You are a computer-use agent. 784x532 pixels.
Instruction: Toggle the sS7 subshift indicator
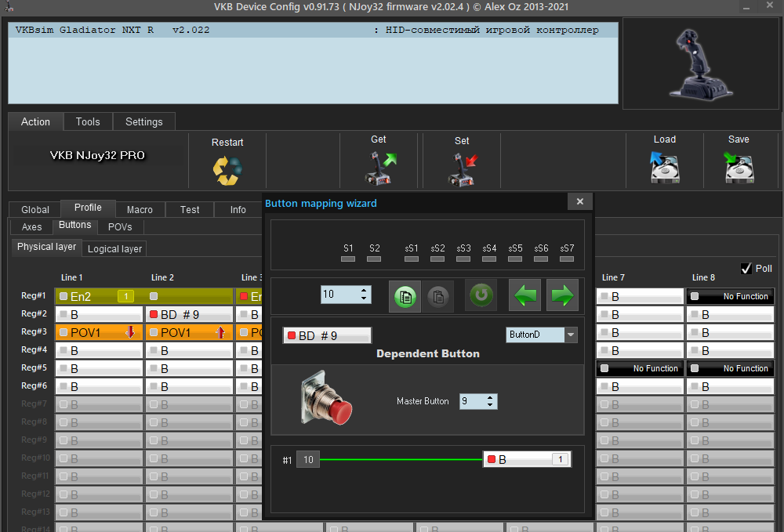567,259
